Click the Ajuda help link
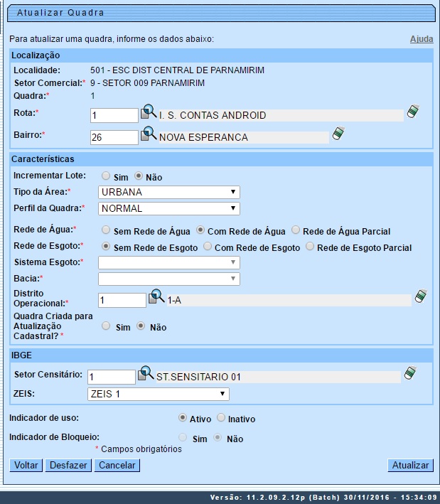Viewport: 440px width, 504px height. [422, 39]
